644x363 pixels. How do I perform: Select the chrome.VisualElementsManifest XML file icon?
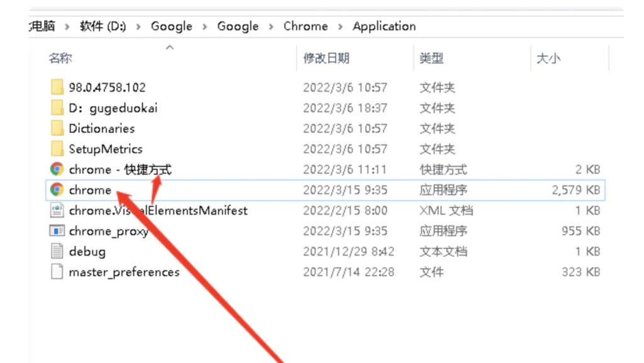click(57, 210)
